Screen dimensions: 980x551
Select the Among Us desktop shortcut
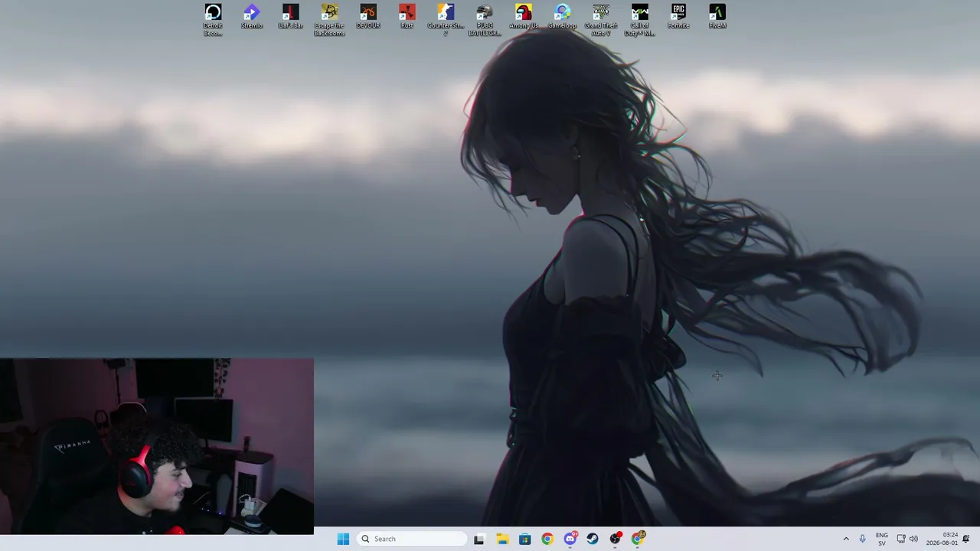(x=524, y=17)
